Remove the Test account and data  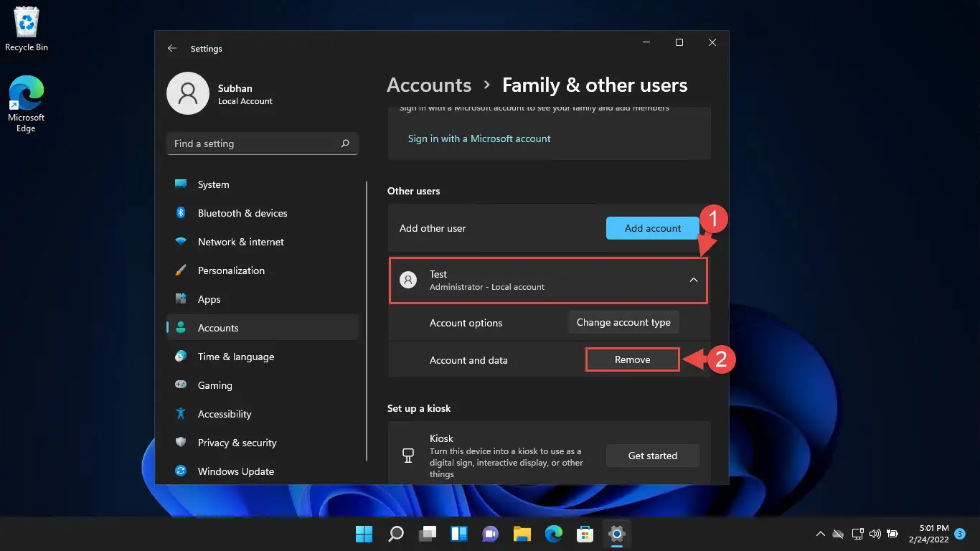[x=632, y=359]
